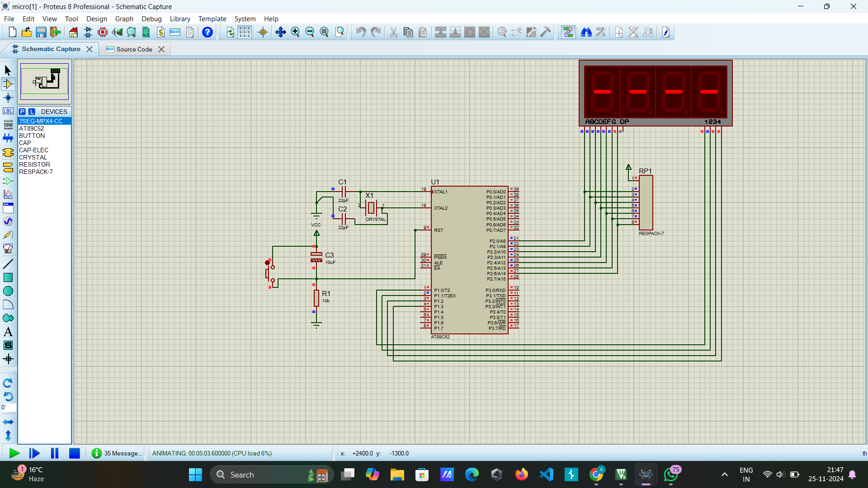Toggle the wire autorouter button
This screenshot has width=868, height=488.
(568, 32)
